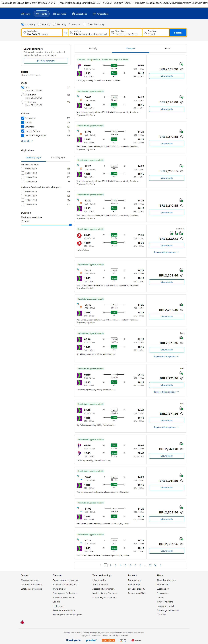Open the Airport taxis section in top navigation

101,14
